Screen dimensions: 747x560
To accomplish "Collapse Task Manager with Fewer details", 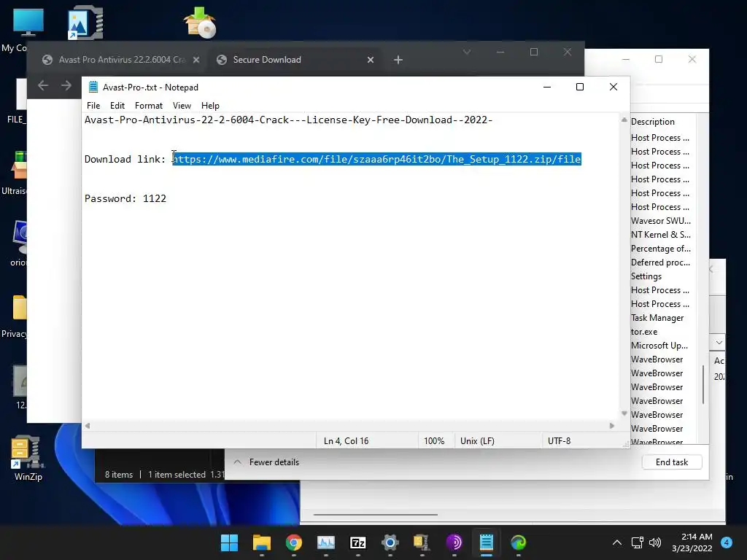I will click(x=266, y=462).
